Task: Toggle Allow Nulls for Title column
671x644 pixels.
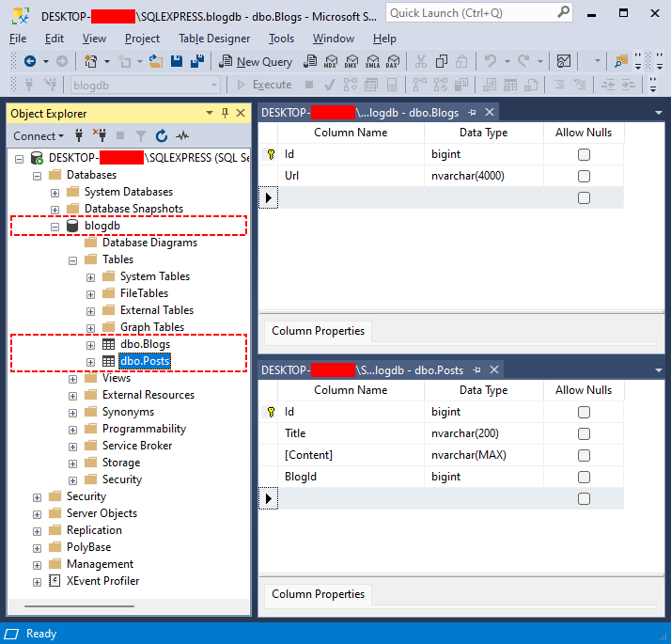Action: click(x=584, y=433)
